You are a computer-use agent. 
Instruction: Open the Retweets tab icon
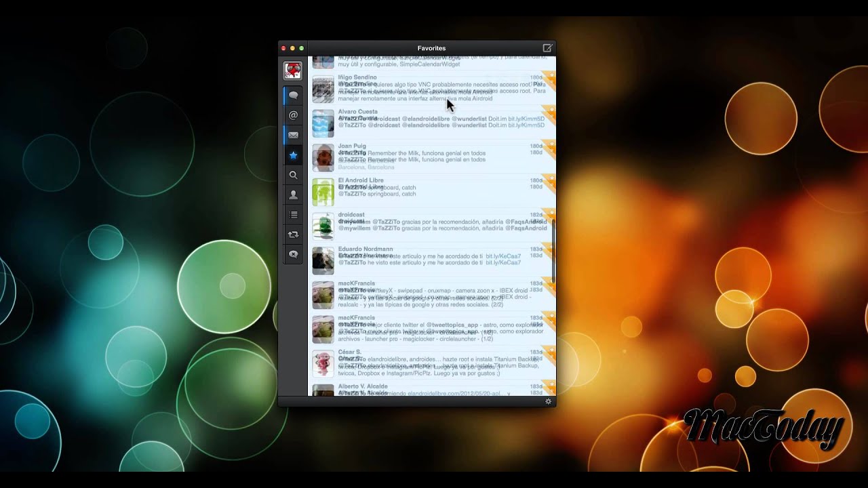click(x=293, y=235)
